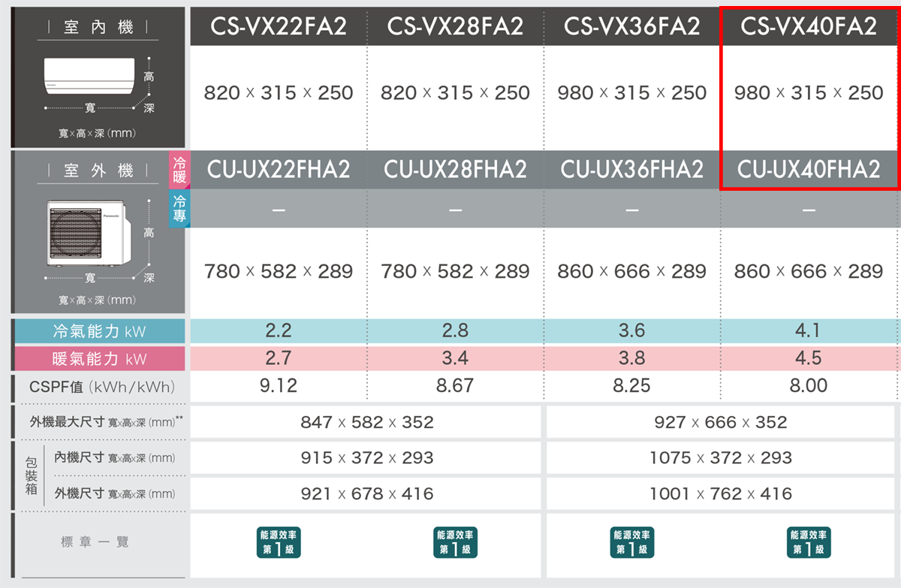Click the blue 冷專 tag
This screenshot has width=901, height=588.
[x=179, y=208]
